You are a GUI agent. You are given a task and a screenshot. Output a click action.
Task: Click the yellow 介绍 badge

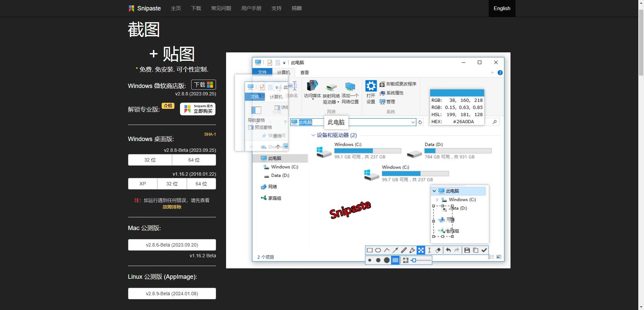pos(168,106)
